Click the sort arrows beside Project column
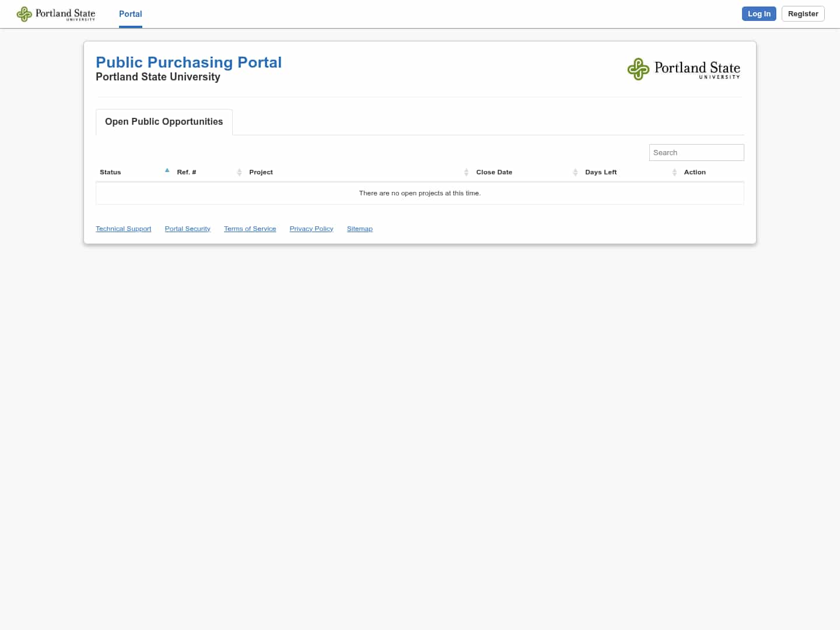840x630 pixels. [x=466, y=172]
